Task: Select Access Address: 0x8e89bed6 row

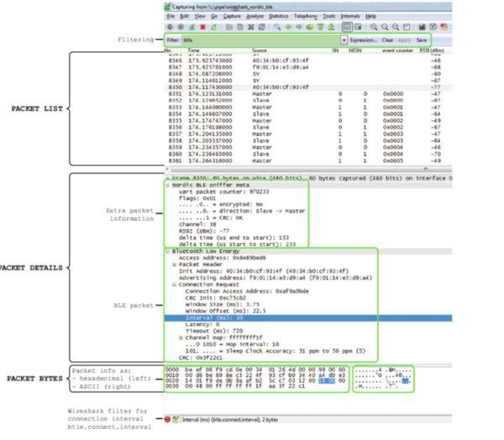Action: [x=222, y=258]
